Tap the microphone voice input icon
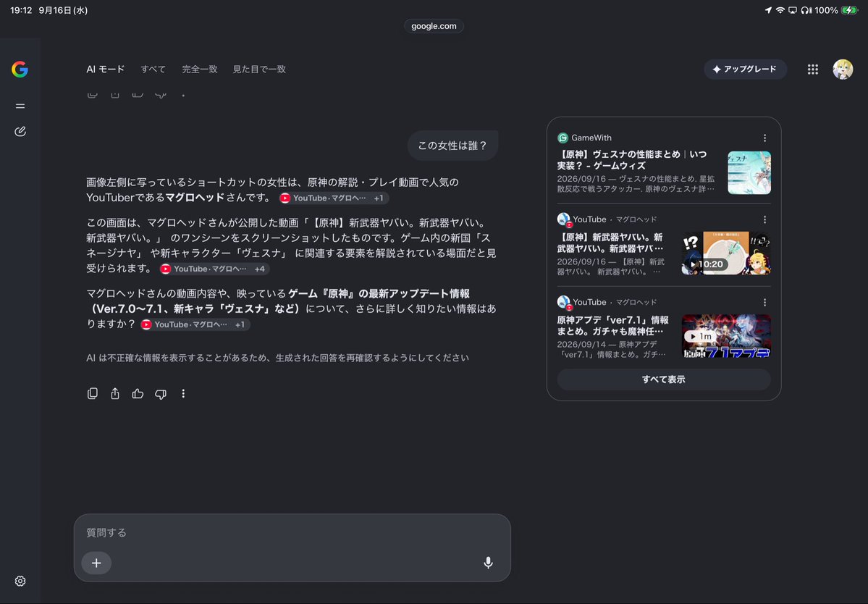Image resolution: width=868 pixels, height=604 pixels. click(488, 563)
